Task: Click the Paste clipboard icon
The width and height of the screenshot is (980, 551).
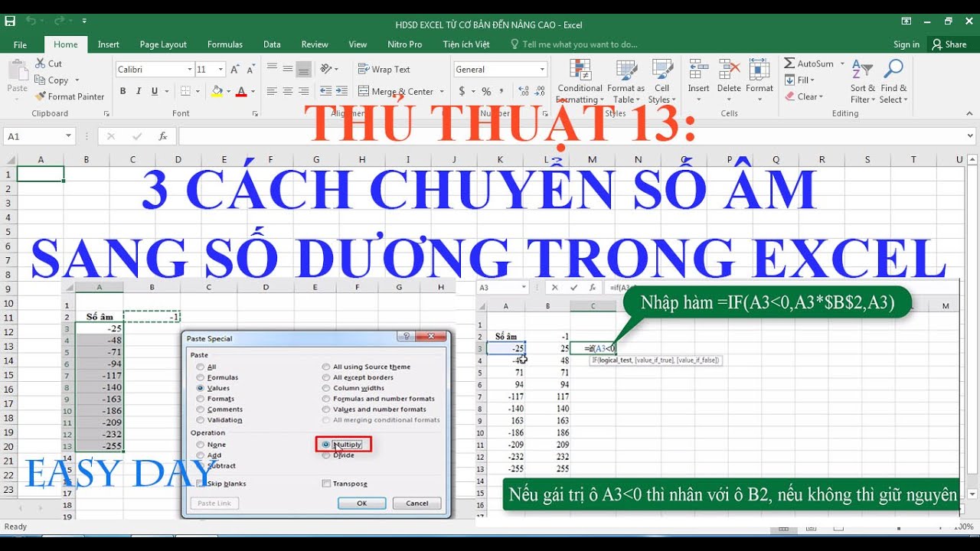Action: click(x=17, y=70)
